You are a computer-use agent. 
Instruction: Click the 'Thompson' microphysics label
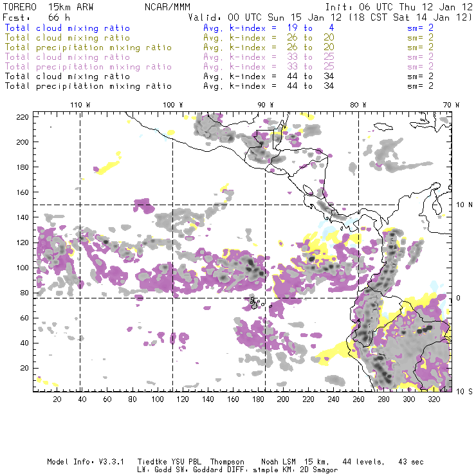(227, 462)
